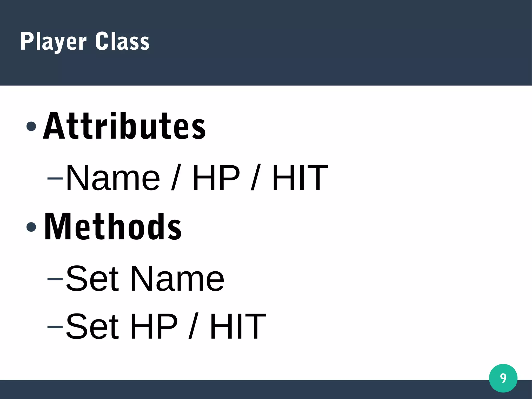The width and height of the screenshot is (532, 399).
Task: Click the green slide number 9 badge
Action: click(503, 378)
